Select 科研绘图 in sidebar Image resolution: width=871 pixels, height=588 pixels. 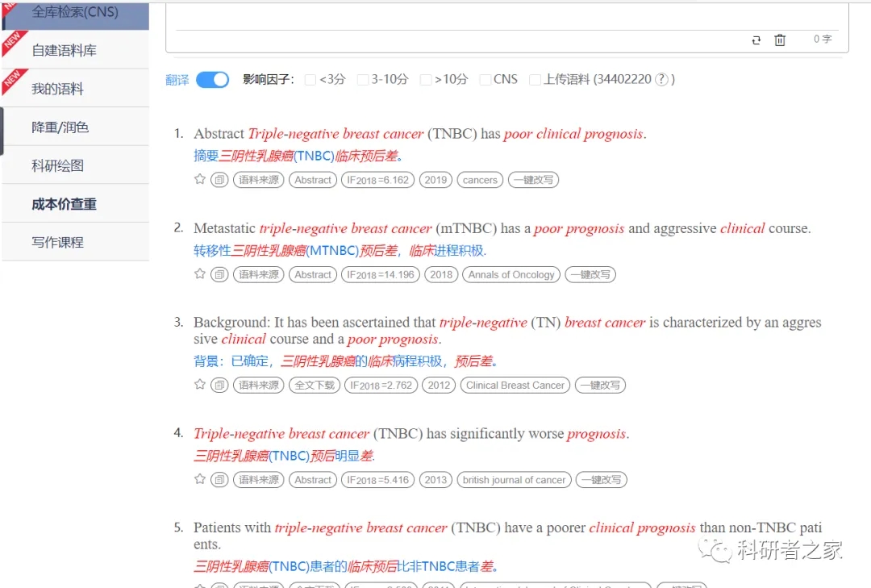coord(76,165)
